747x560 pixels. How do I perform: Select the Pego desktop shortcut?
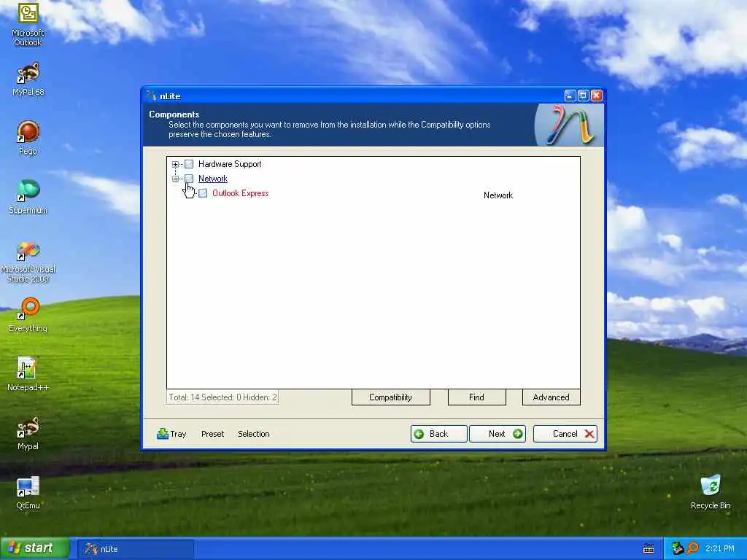tap(28, 138)
